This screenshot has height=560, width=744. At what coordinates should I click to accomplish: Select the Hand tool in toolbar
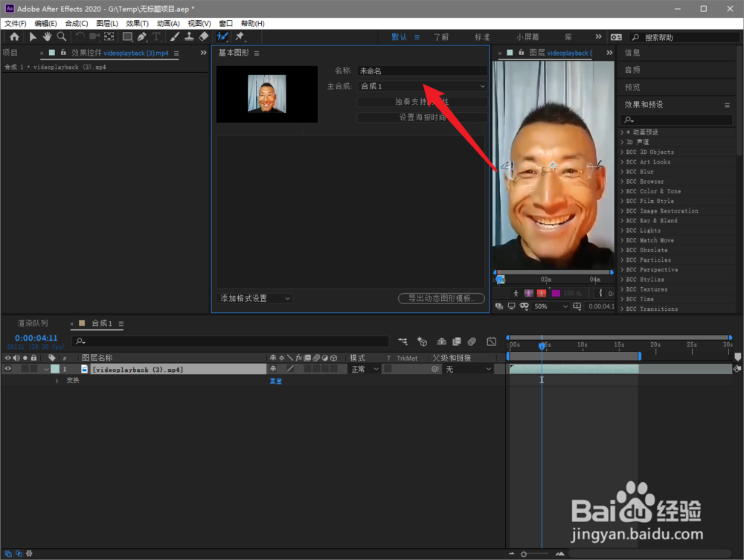[x=47, y=36]
